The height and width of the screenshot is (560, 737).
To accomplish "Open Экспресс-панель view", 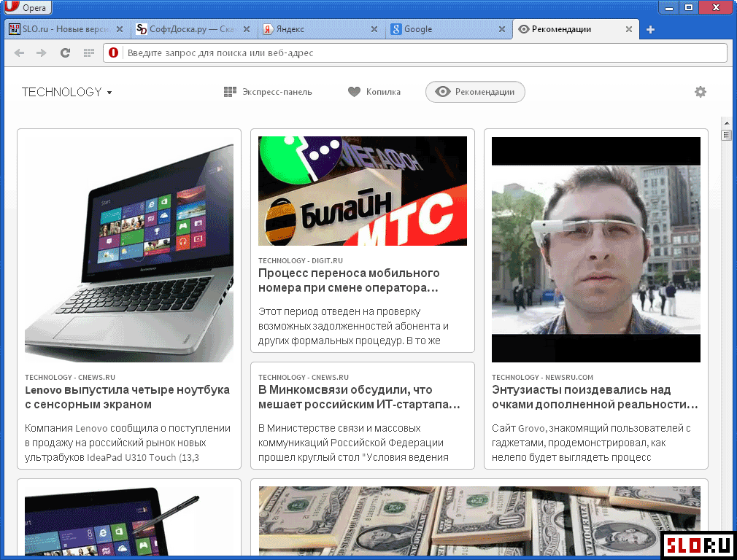I will pos(268,92).
